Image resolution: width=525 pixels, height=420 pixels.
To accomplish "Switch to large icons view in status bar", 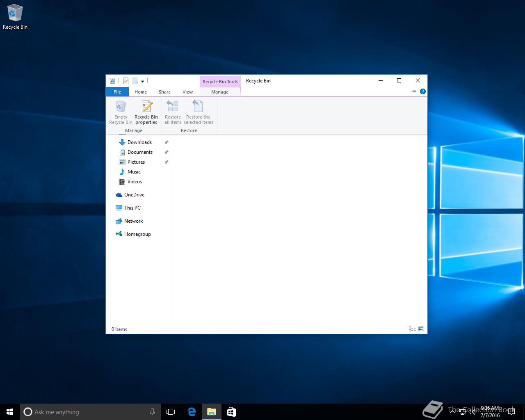I will (x=421, y=329).
